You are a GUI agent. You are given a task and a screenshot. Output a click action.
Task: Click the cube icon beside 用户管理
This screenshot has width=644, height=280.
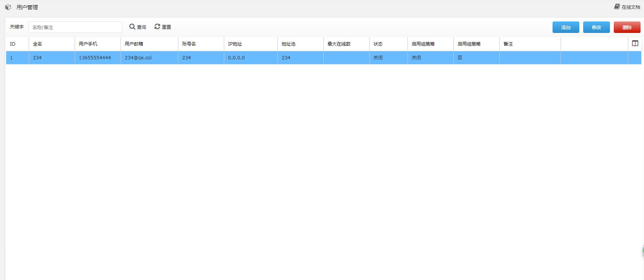8,7
